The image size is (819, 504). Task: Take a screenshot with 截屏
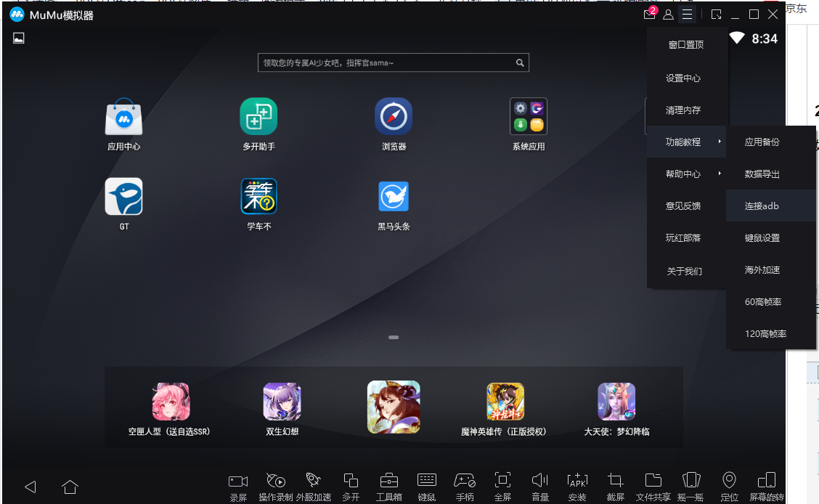(615, 487)
